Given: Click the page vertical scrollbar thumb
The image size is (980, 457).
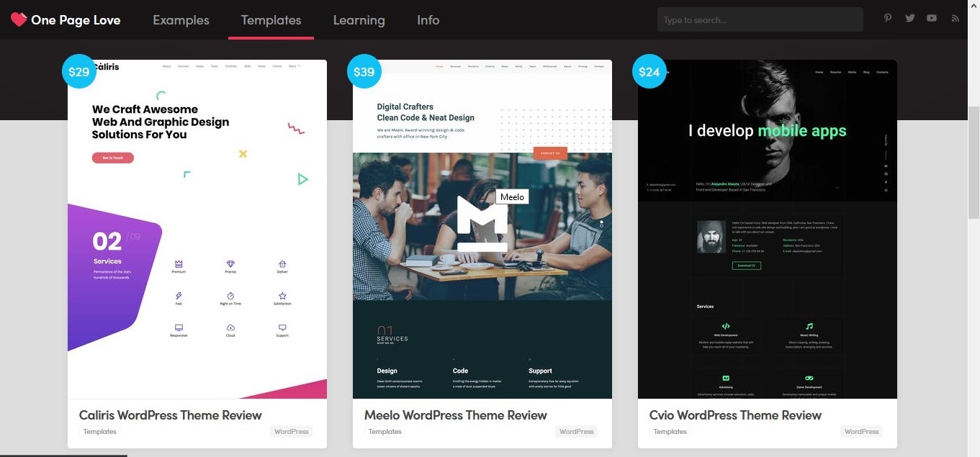Looking at the screenshot, I should click(x=974, y=163).
